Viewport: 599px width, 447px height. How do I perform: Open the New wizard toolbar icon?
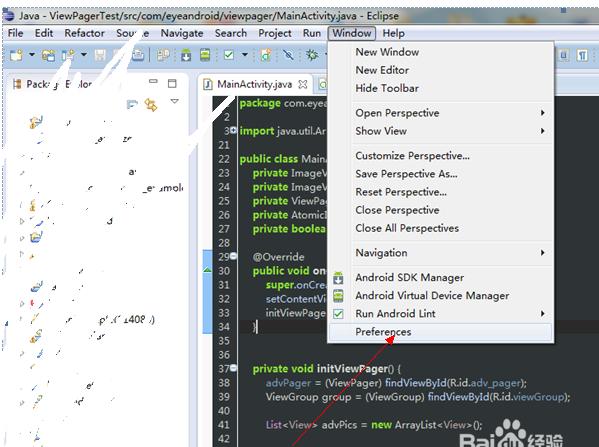[16, 55]
